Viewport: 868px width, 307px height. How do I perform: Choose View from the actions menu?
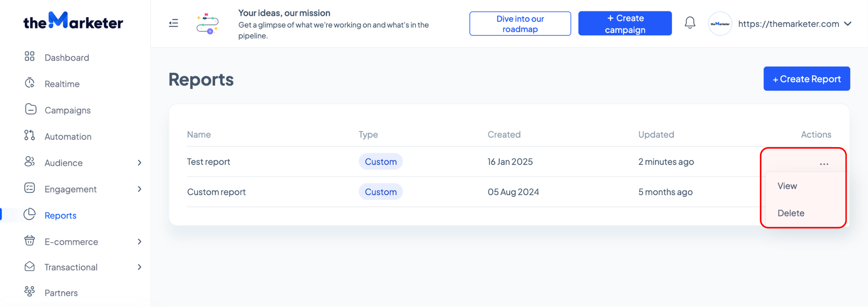(x=787, y=186)
